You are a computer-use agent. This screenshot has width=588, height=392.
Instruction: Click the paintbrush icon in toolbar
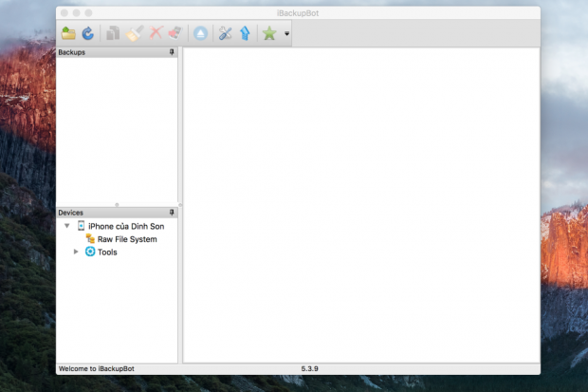pyautogui.click(x=134, y=33)
